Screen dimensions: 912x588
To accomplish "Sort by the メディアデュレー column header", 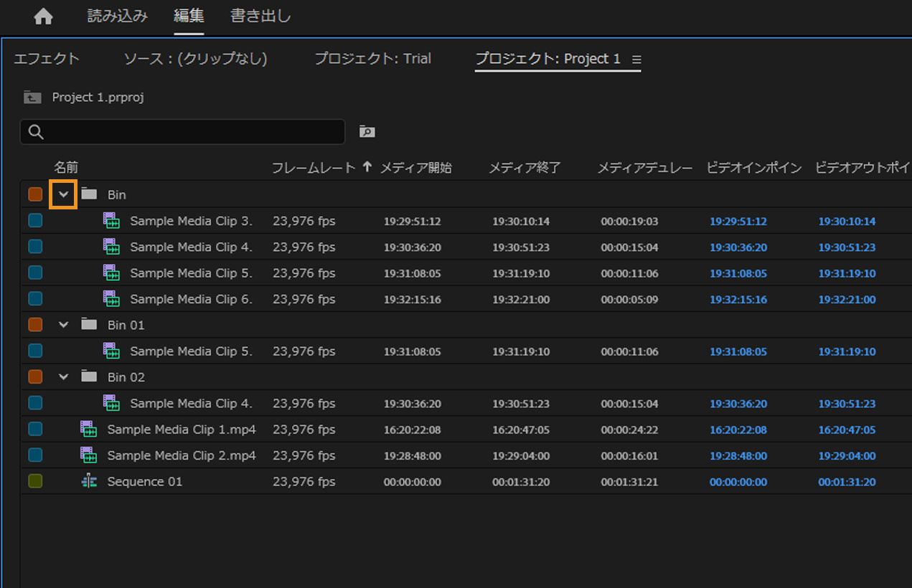I will coord(645,168).
